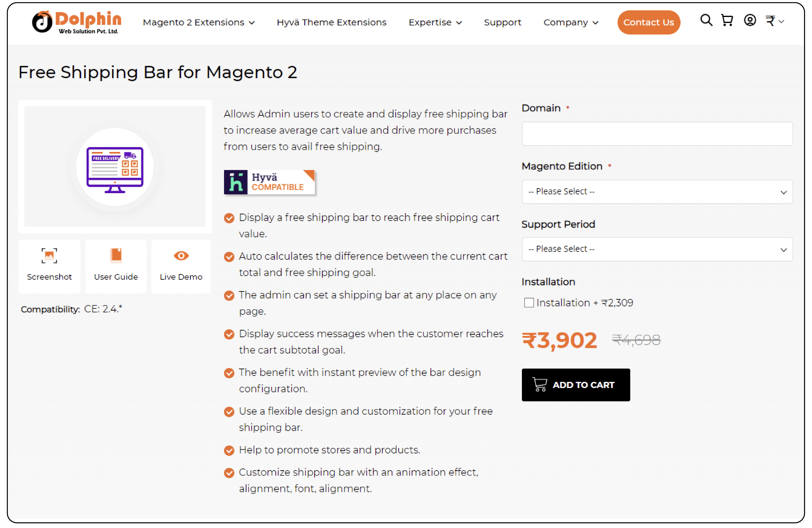This screenshot has height=528, width=812.
Task: Click the Compatibility CE: 2.4.* text
Action: [71, 309]
